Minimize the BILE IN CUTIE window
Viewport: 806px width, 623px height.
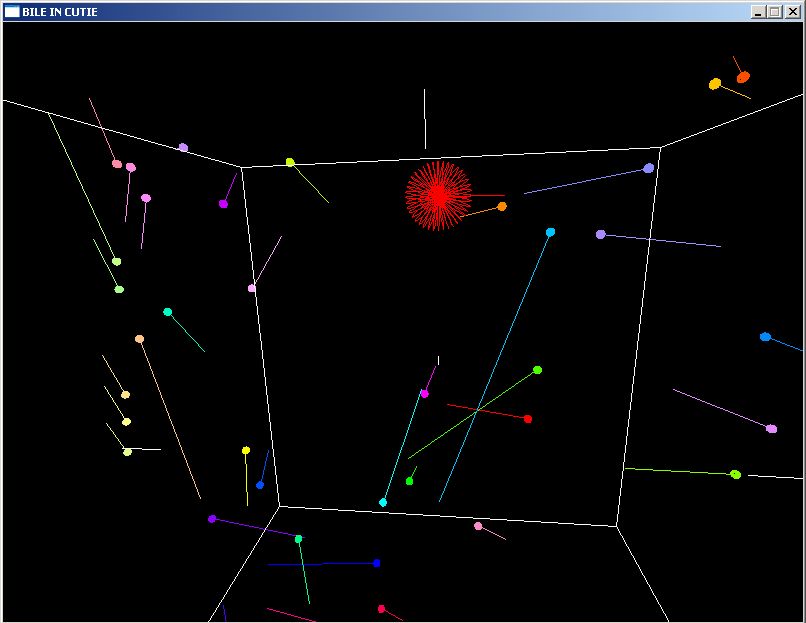point(758,12)
